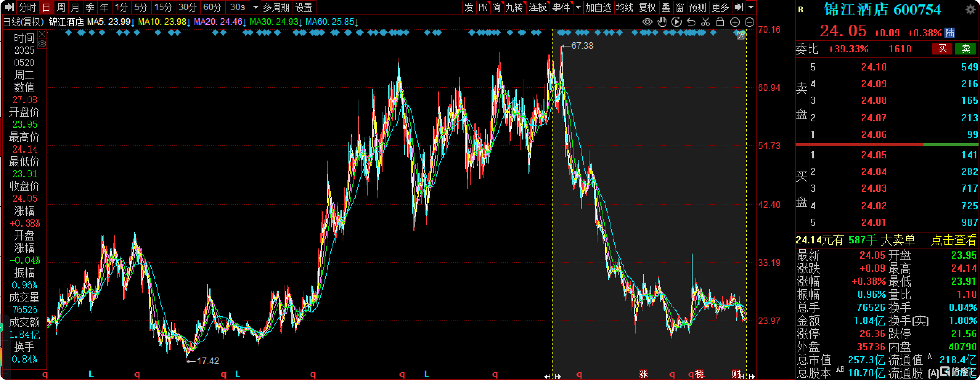Open the 事件 events button
This screenshot has width=980, height=380.
(561, 7)
